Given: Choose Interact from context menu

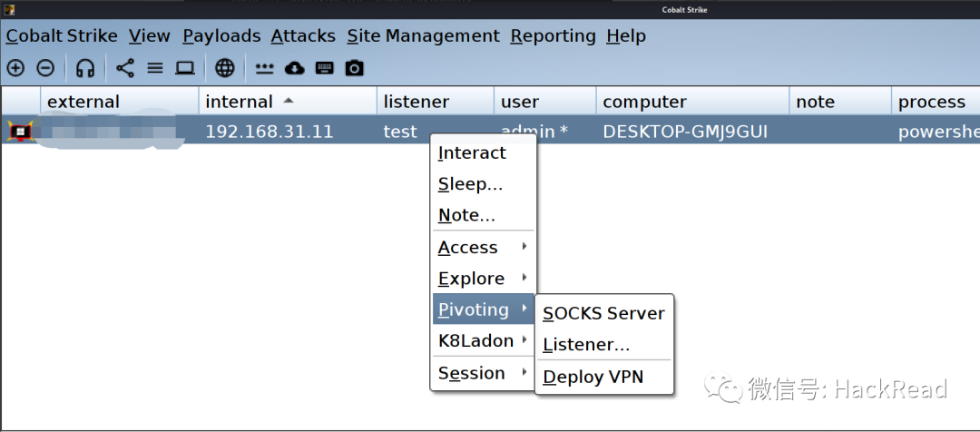Looking at the screenshot, I should pyautogui.click(x=483, y=152).
